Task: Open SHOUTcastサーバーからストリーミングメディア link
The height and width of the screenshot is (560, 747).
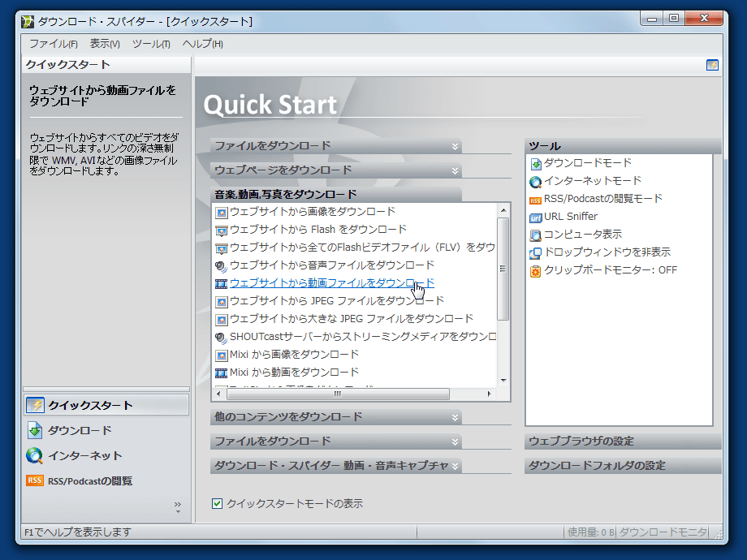Action: point(363,337)
